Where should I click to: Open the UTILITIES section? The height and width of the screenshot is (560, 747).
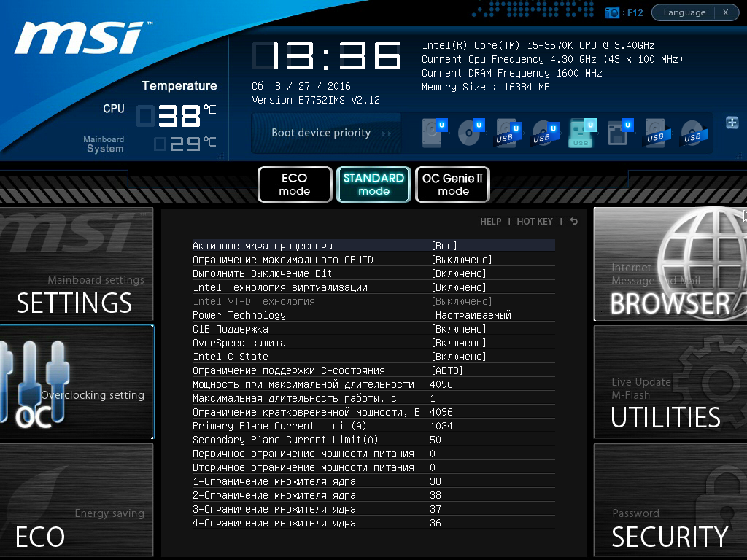[x=670, y=382]
